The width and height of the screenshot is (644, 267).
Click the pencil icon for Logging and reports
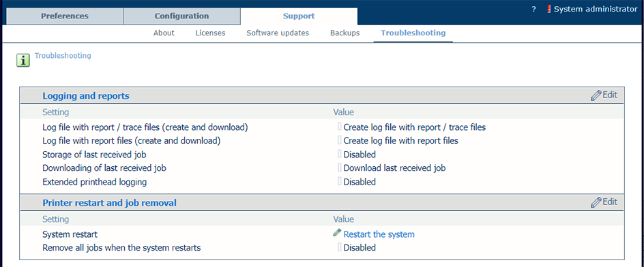[596, 95]
